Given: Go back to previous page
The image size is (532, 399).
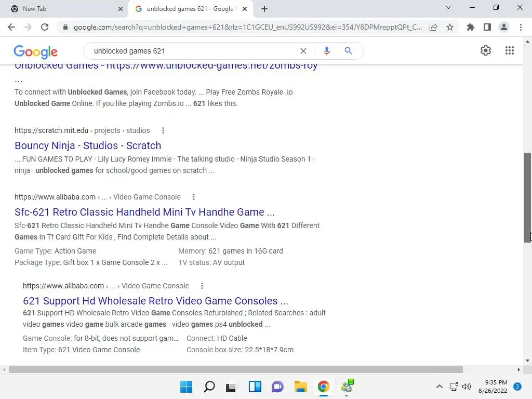Looking at the screenshot, I should click(11, 27).
